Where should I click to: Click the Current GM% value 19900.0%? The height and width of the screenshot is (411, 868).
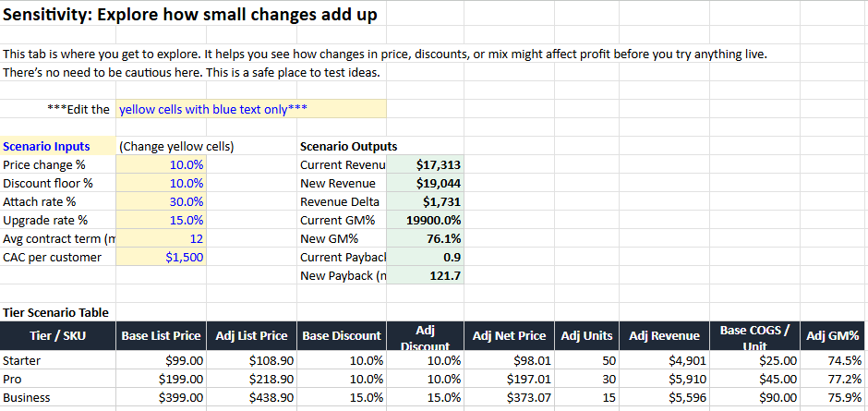point(426,220)
